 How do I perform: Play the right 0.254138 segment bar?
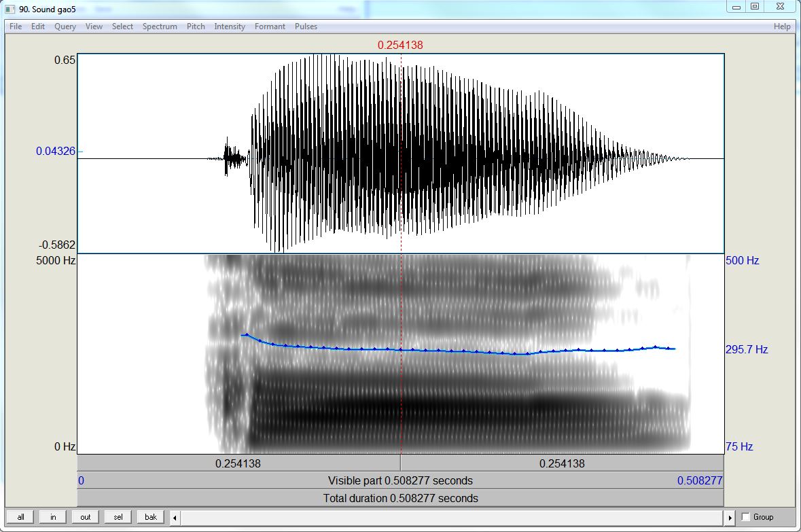tap(562, 463)
